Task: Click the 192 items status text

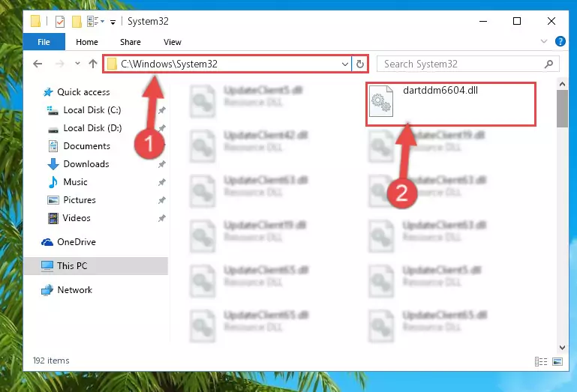Action: (x=51, y=361)
